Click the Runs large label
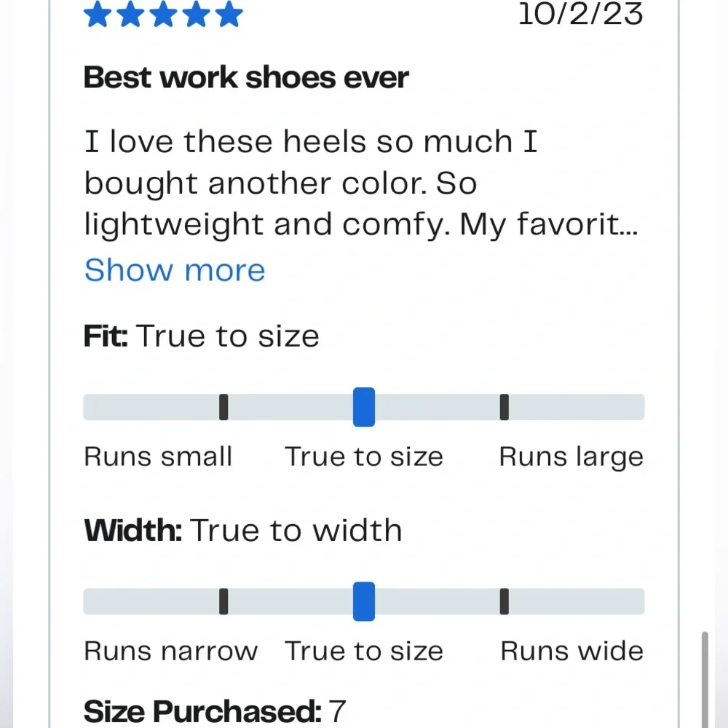The height and width of the screenshot is (728, 728). click(x=571, y=457)
